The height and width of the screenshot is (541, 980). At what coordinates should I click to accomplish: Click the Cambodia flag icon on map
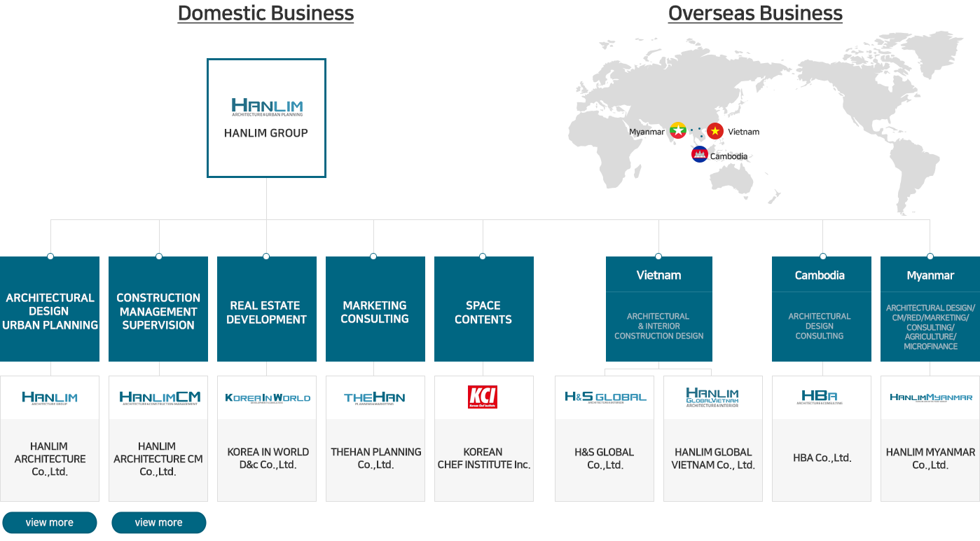tap(700, 155)
